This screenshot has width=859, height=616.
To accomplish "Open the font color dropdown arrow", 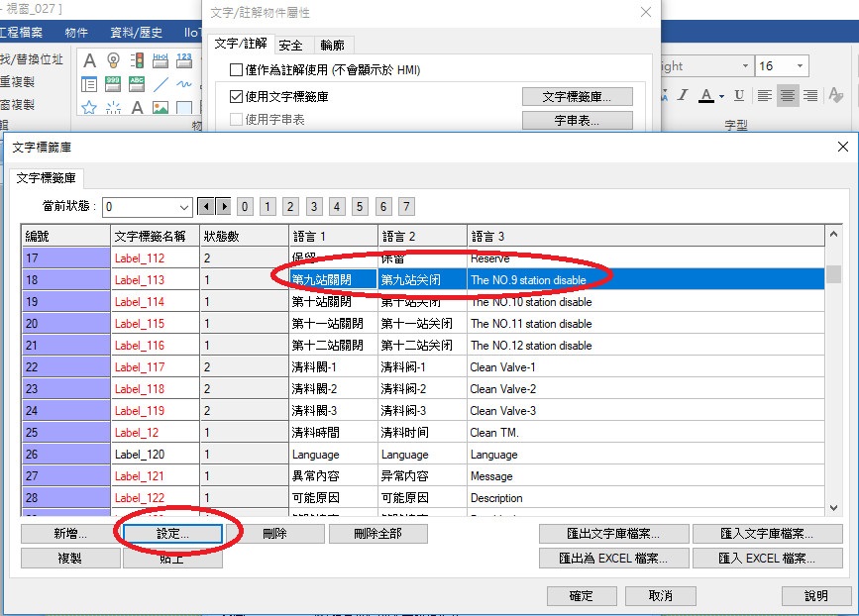I will [723, 96].
